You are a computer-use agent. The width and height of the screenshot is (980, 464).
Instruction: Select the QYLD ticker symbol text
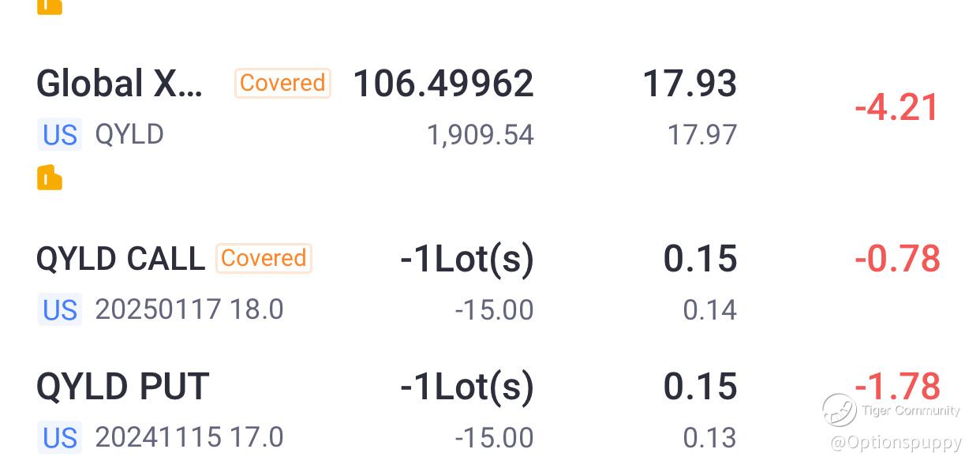point(129,135)
